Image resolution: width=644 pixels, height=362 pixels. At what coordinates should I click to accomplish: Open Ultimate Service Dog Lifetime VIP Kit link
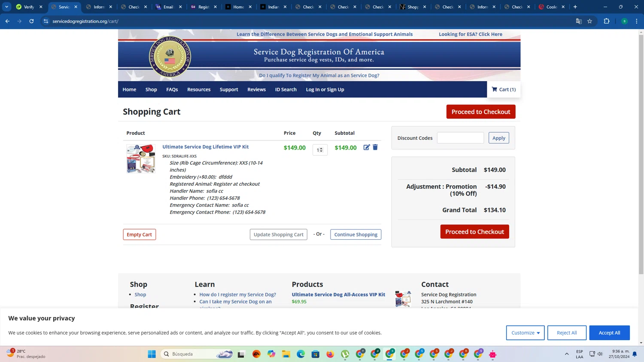205,147
